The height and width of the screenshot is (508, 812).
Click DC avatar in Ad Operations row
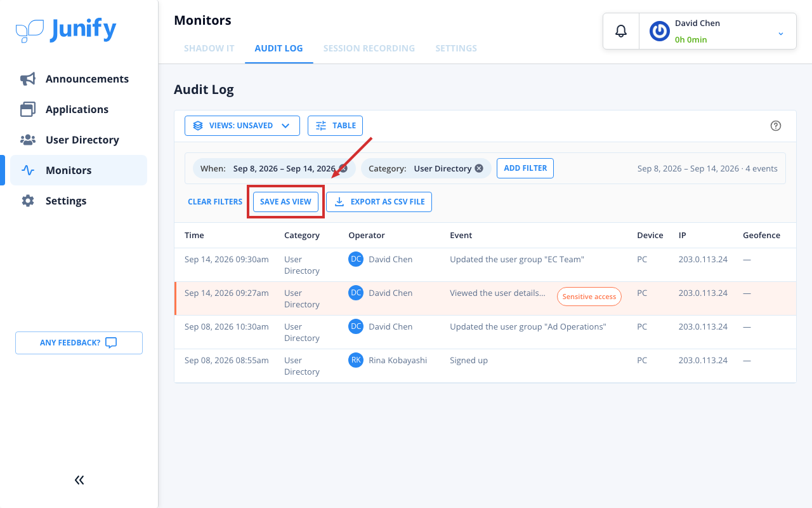coord(356,326)
